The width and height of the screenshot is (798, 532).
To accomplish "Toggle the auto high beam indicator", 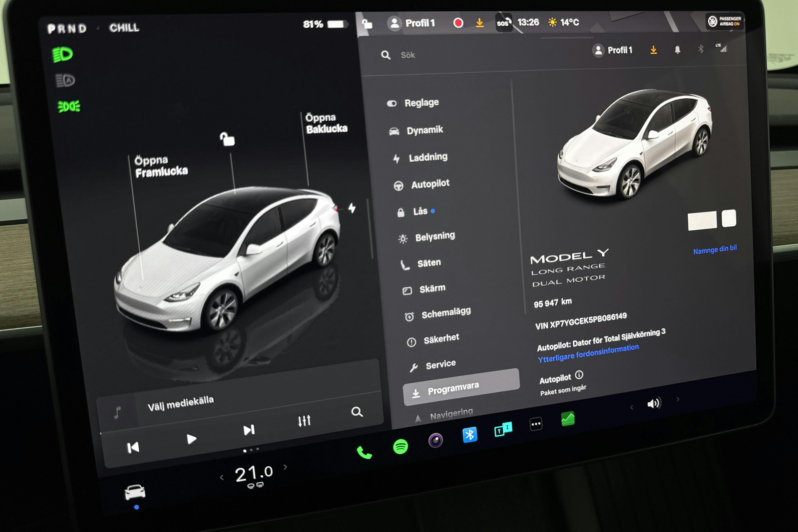I will pyautogui.click(x=65, y=80).
